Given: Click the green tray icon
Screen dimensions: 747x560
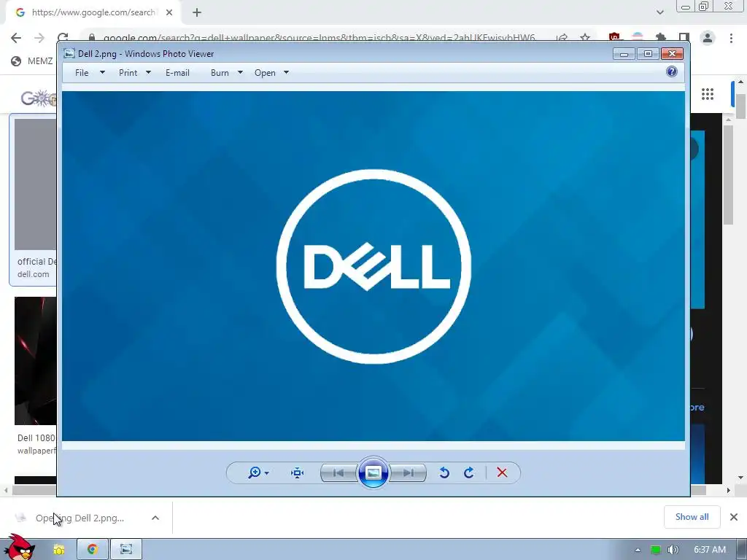Looking at the screenshot, I should click(656, 550).
